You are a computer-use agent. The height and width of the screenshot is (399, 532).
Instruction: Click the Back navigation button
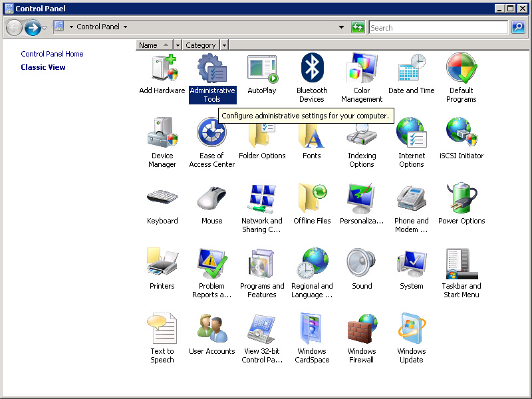(x=14, y=28)
